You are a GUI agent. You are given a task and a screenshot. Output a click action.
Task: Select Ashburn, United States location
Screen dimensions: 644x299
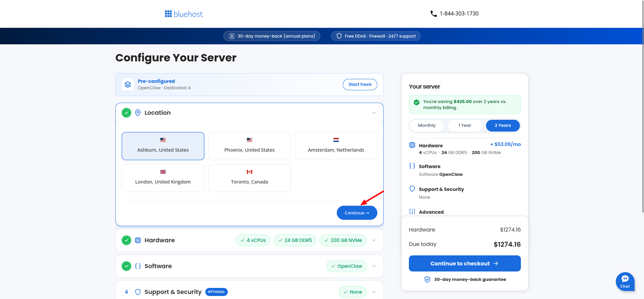[163, 146]
